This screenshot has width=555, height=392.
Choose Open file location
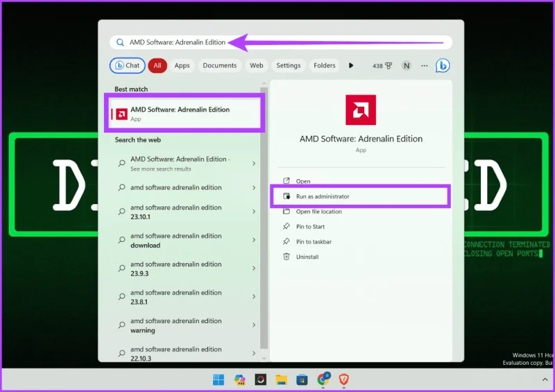[319, 212]
